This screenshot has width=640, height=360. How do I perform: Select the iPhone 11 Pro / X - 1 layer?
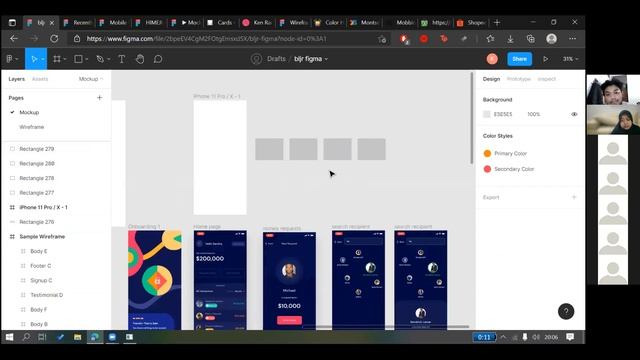43,207
